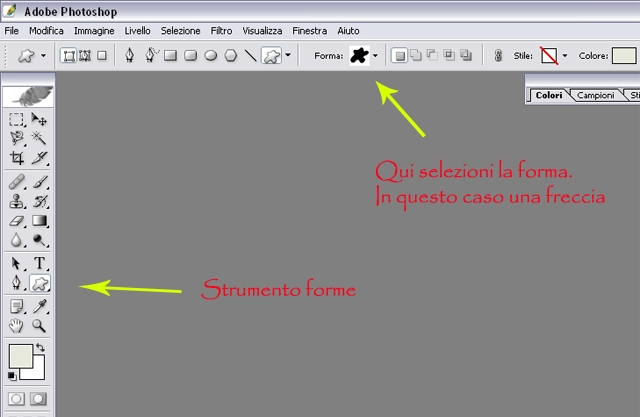
Task: Select the Zoom magnifier tool
Action: (x=41, y=326)
